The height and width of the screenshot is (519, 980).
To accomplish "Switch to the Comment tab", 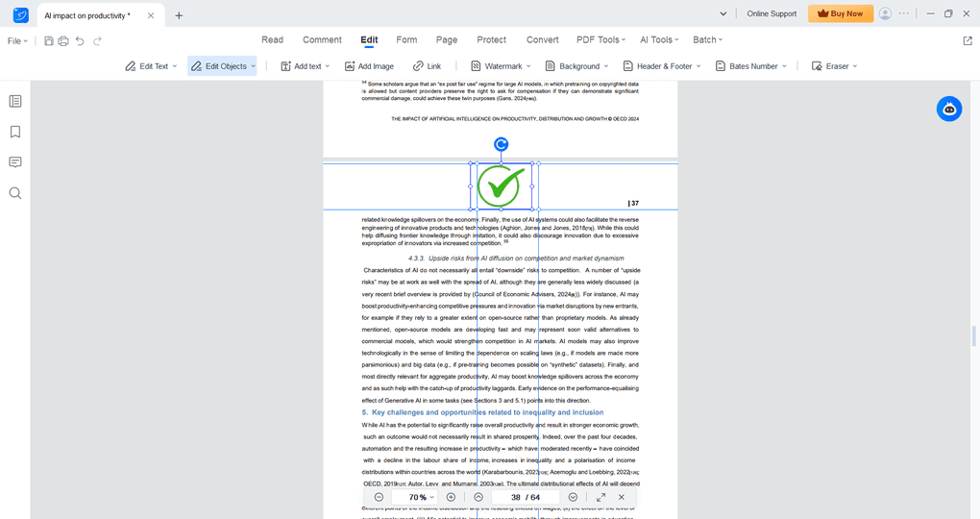I will click(322, 40).
